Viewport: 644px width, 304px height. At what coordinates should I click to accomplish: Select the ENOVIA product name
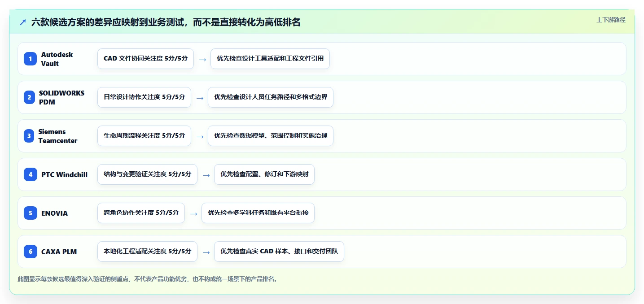[x=54, y=213]
